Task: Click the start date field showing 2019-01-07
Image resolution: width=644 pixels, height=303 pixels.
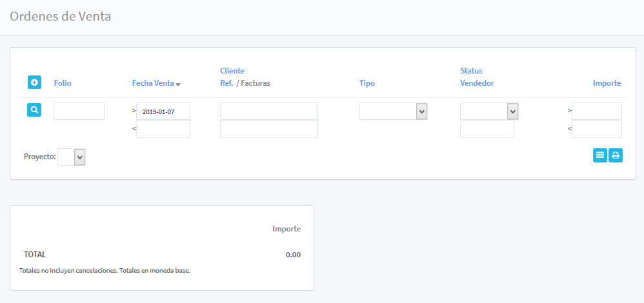Action: coord(163,112)
